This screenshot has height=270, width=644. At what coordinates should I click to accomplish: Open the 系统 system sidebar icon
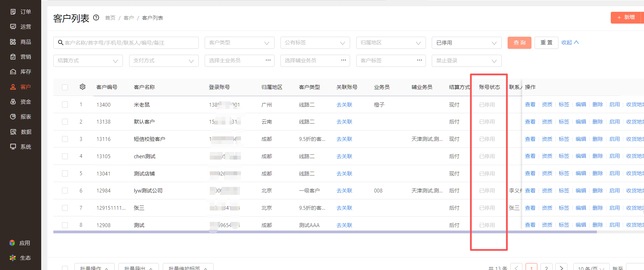tap(13, 147)
